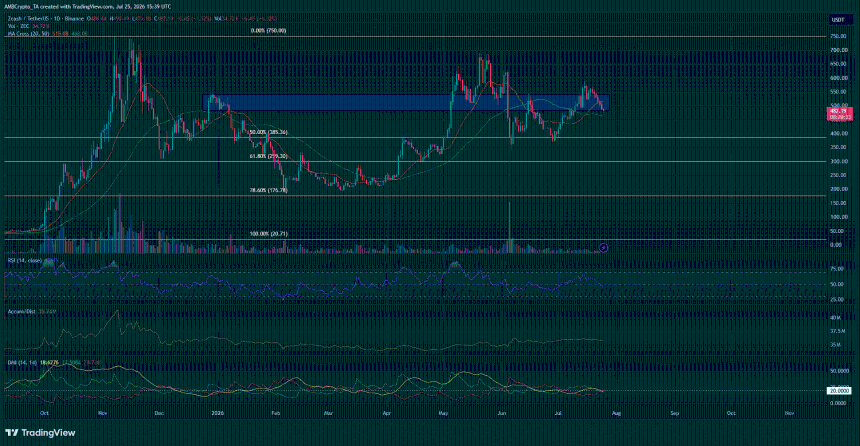The image size is (860, 446).
Task: Click the 100.00% (20.71) Fibonacci label
Action: point(268,234)
